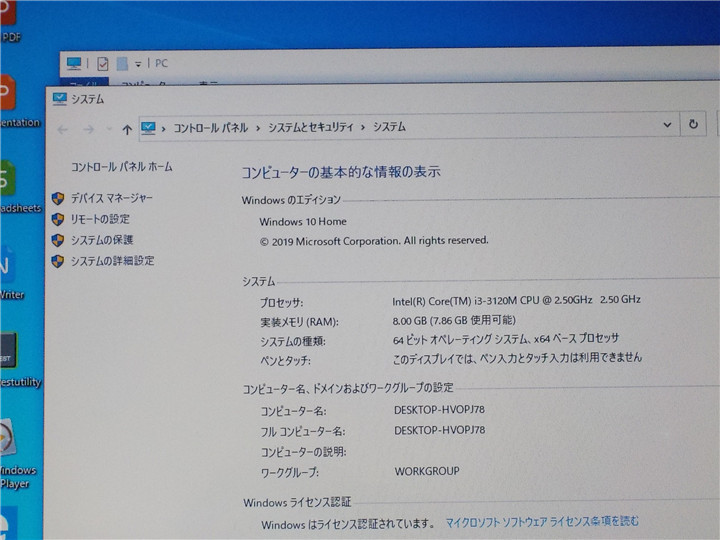The height and width of the screenshot is (540, 720).
Task: Expand chevron after コントロール パネル breadcrumb
Action: click(x=258, y=128)
